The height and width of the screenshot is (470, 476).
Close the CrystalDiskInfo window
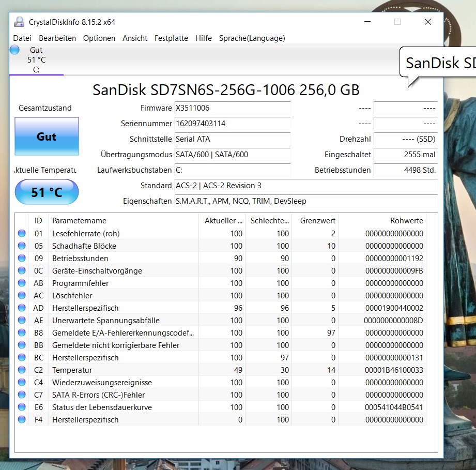click(428, 22)
